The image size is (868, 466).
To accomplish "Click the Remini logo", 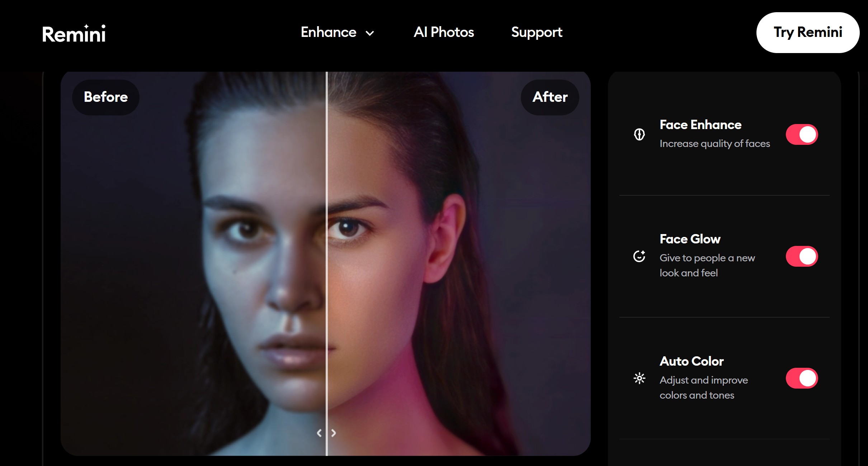I will point(74,34).
